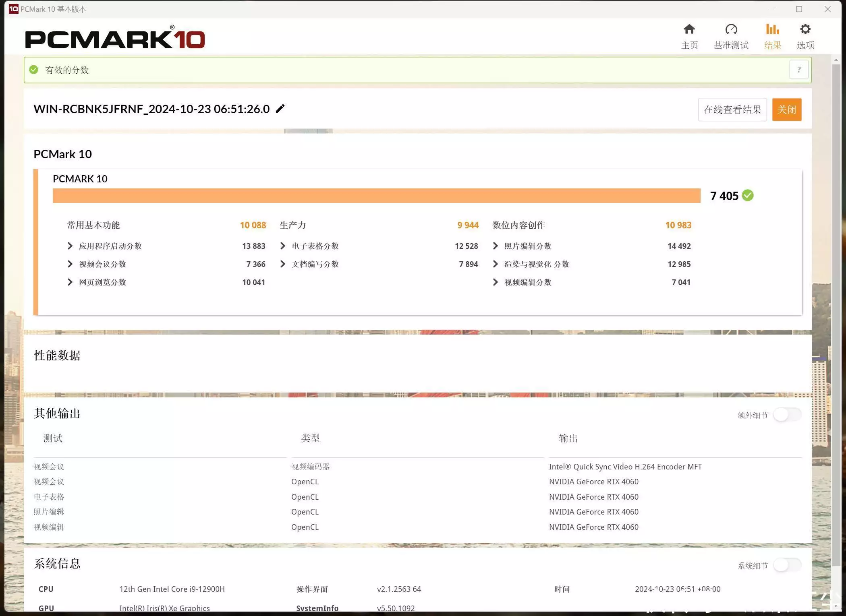Open the 主页 home icon
Viewport: 846px width, 616px height.
(x=689, y=29)
